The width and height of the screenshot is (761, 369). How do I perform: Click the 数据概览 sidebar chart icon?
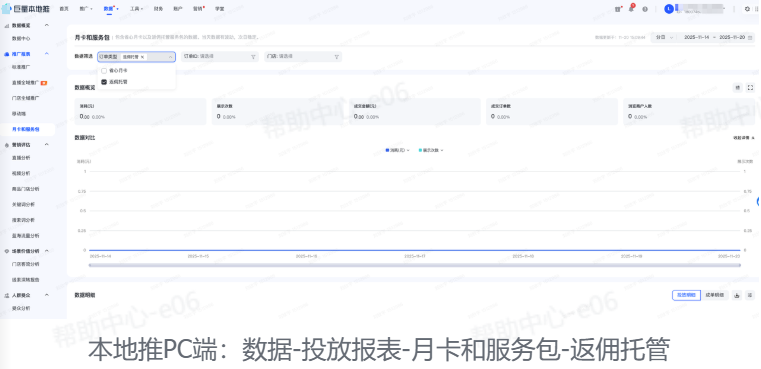pos(6,25)
